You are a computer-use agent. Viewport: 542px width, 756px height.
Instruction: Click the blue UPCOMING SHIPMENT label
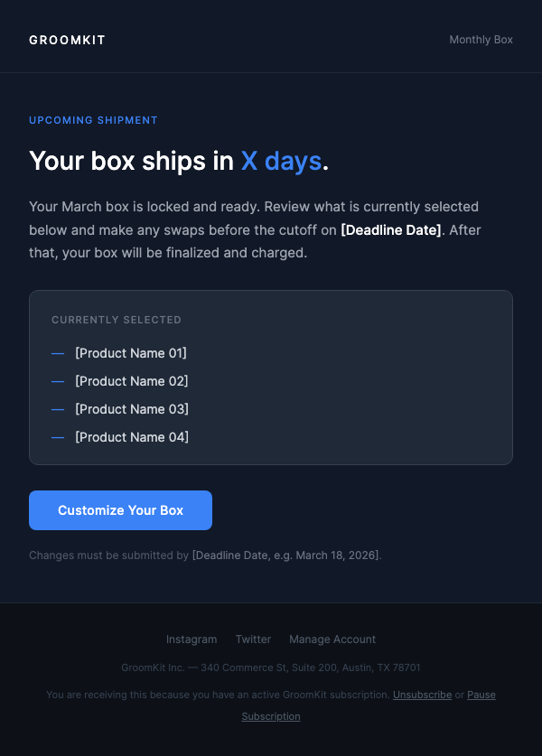pos(93,120)
